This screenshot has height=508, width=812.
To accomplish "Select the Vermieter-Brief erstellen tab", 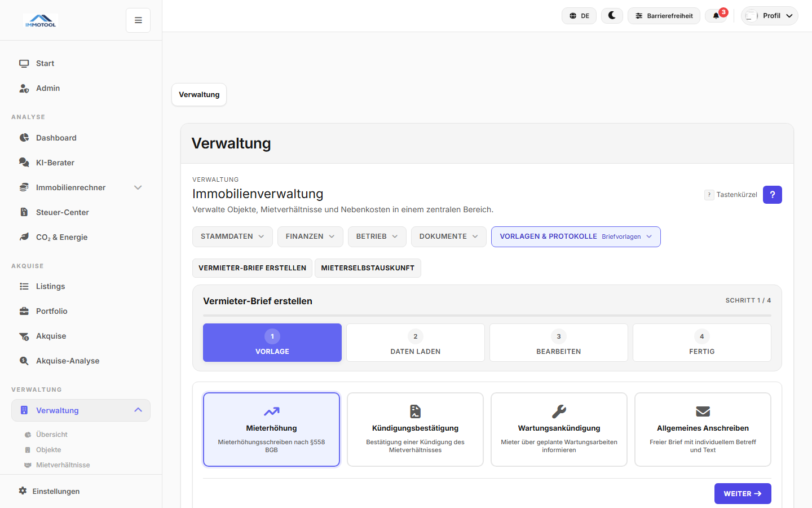I will pos(252,268).
